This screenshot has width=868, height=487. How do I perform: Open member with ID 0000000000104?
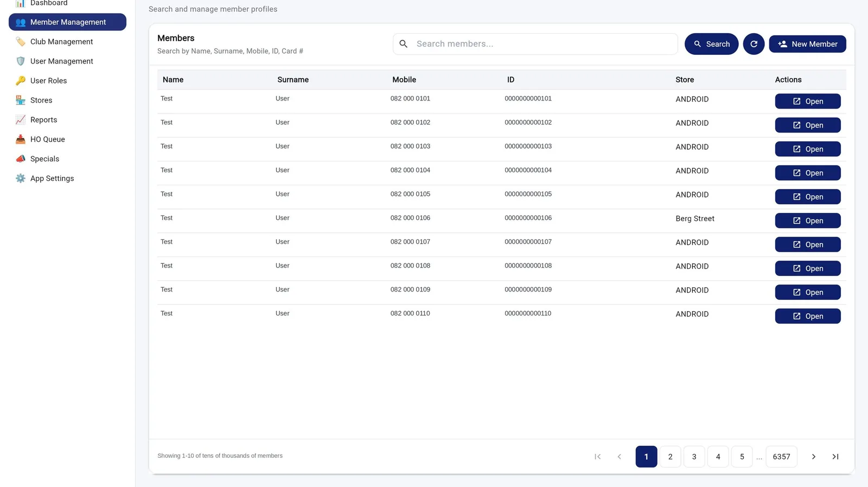(x=808, y=173)
